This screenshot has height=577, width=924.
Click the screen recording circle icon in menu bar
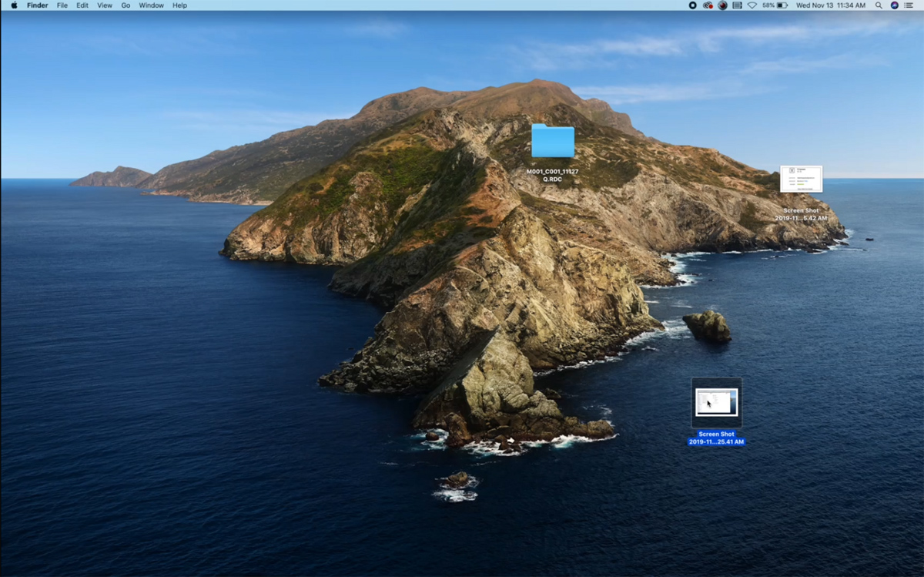692,5
